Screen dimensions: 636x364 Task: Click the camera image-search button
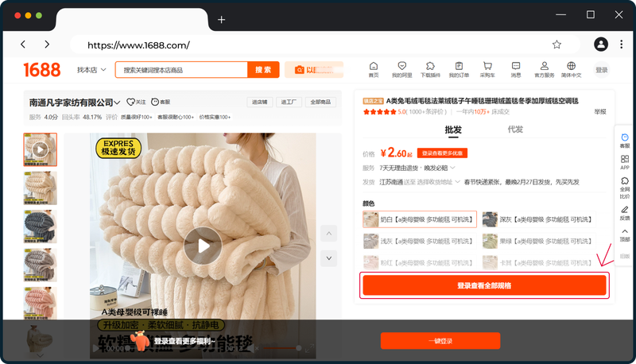(314, 70)
